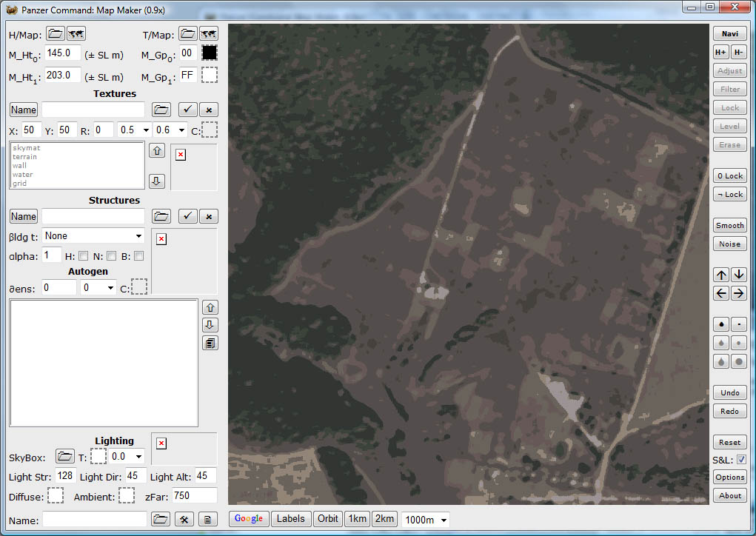Cancel structure with x button

209,216
